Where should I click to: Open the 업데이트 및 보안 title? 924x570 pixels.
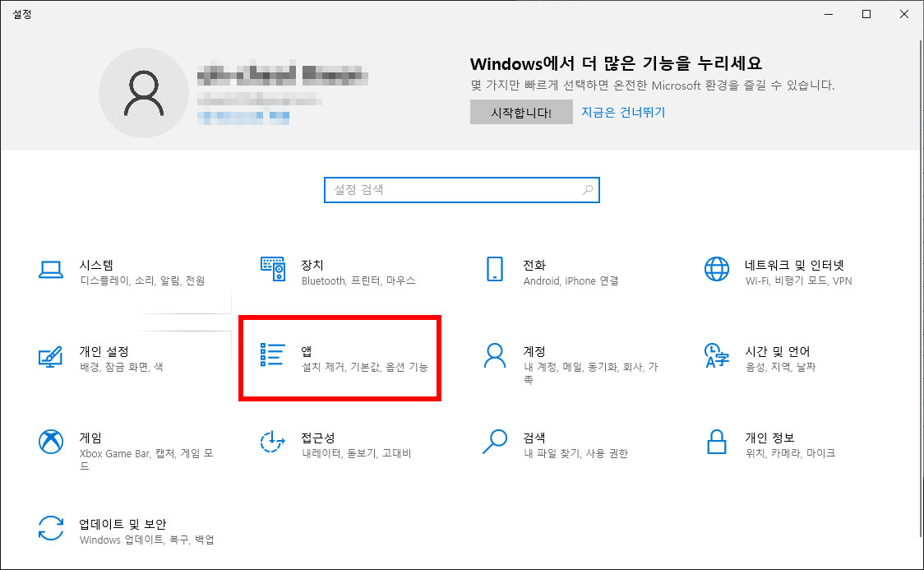(123, 524)
